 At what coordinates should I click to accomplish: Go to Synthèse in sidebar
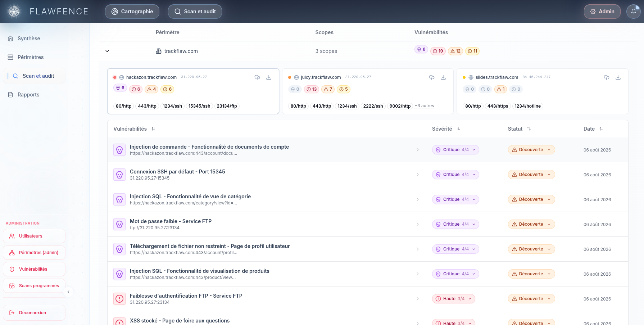[x=34, y=39]
